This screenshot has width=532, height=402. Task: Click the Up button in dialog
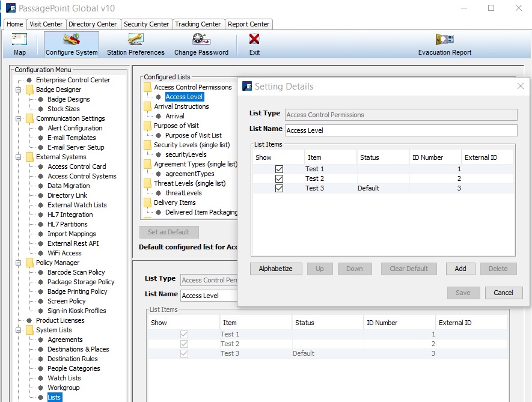[x=320, y=269]
